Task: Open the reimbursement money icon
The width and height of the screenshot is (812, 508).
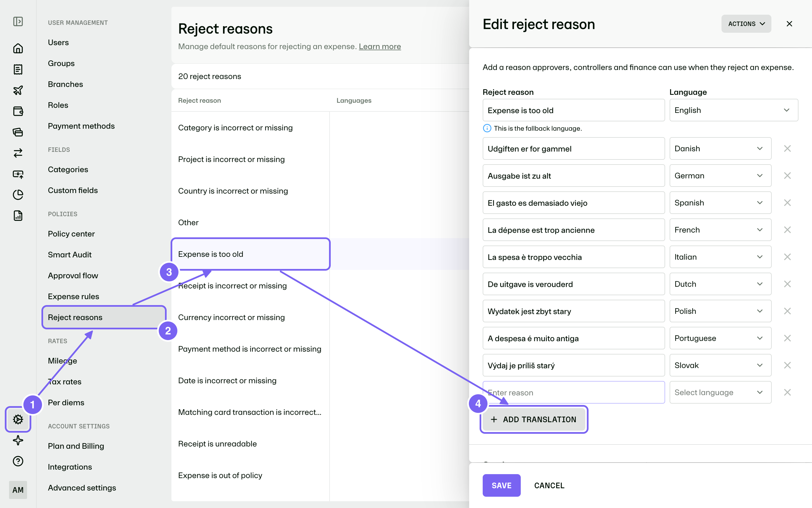Action: click(x=18, y=174)
